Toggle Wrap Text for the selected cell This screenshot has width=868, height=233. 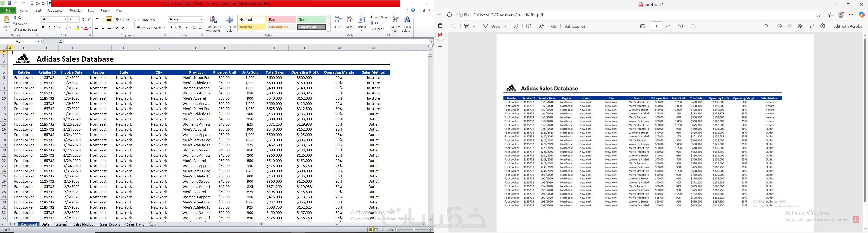146,19
